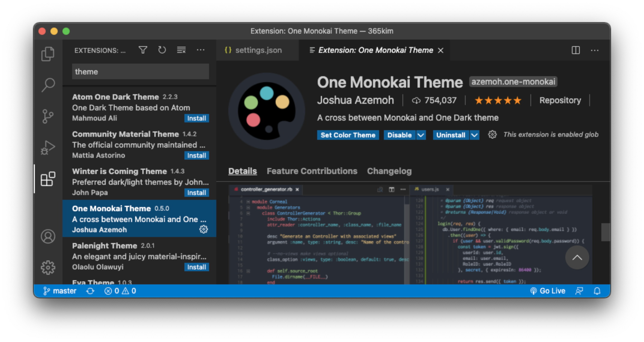Clear extensions search results icon

181,50
